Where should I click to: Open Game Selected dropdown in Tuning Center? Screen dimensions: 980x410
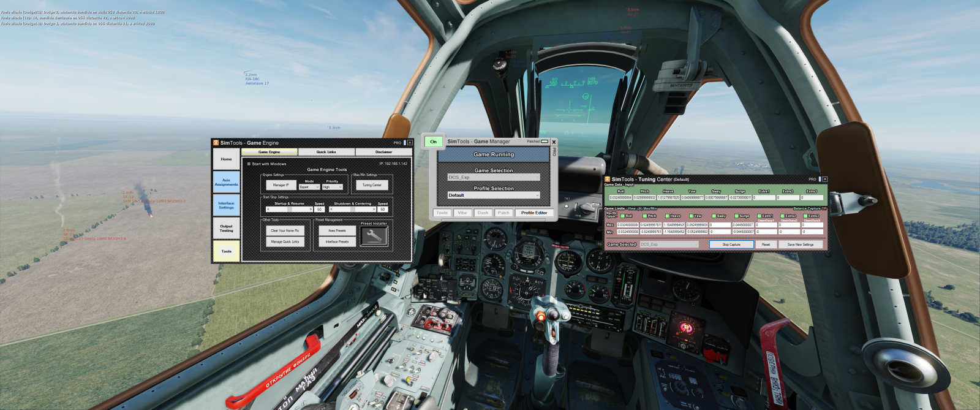coord(669,245)
